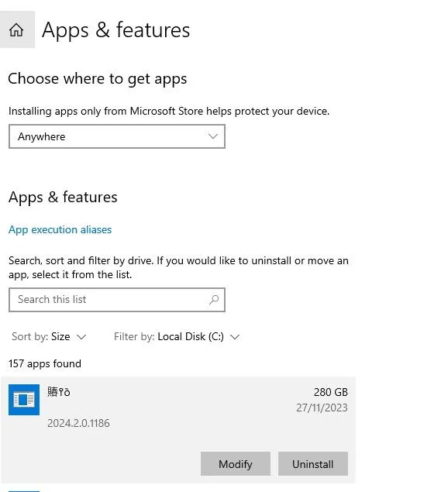Focus the Search this list field
448x492 pixels.
[117, 300]
